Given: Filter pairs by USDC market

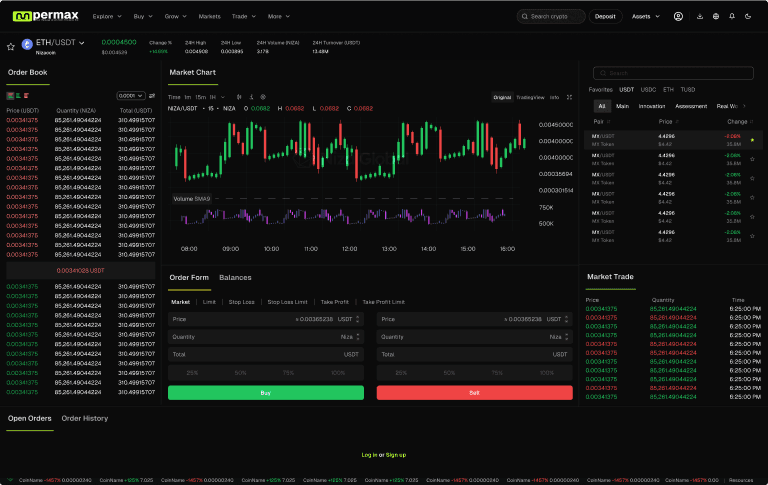Looking at the screenshot, I should 648,90.
